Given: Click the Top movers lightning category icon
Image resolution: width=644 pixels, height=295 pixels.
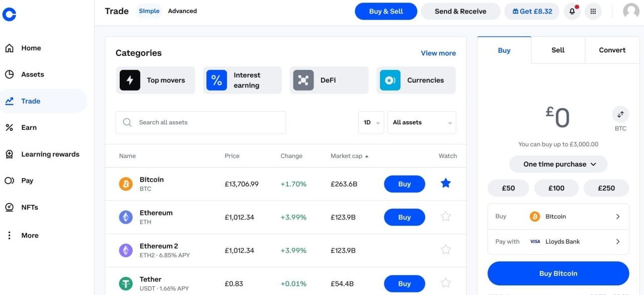Looking at the screenshot, I should click(x=130, y=80).
